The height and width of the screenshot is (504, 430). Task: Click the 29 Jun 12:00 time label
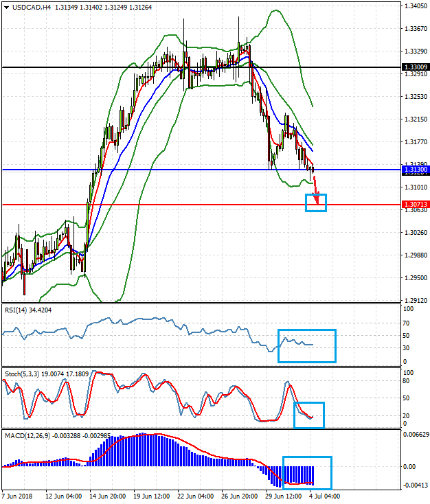(x=284, y=496)
